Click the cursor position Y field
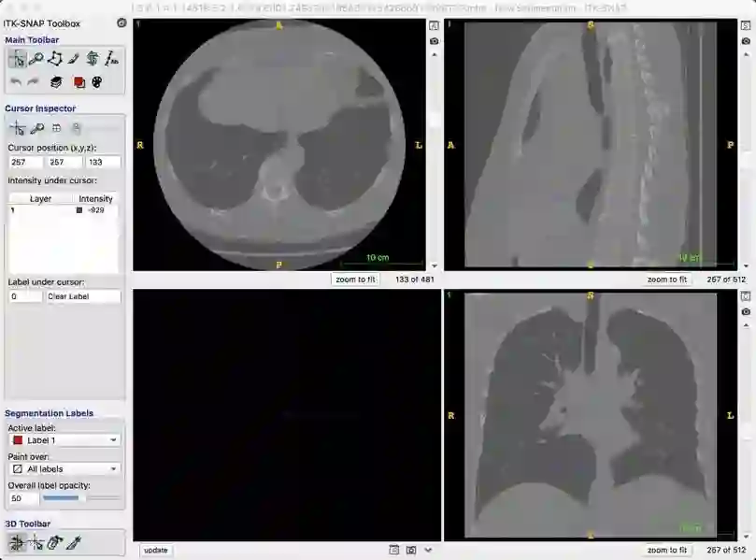 (x=64, y=162)
